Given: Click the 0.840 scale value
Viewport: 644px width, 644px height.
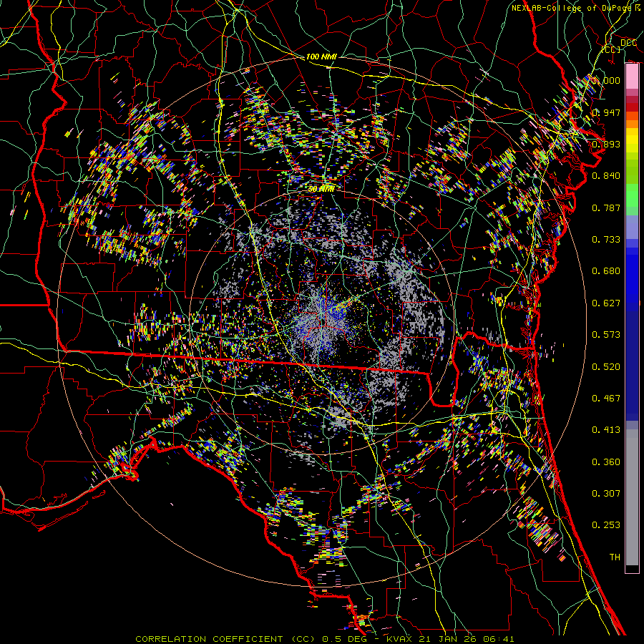Looking at the screenshot, I should point(606,176).
